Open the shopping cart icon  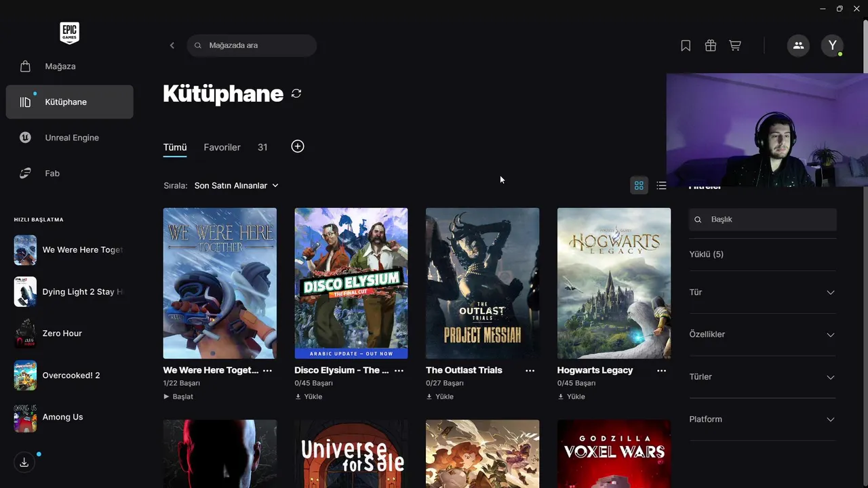coord(735,45)
